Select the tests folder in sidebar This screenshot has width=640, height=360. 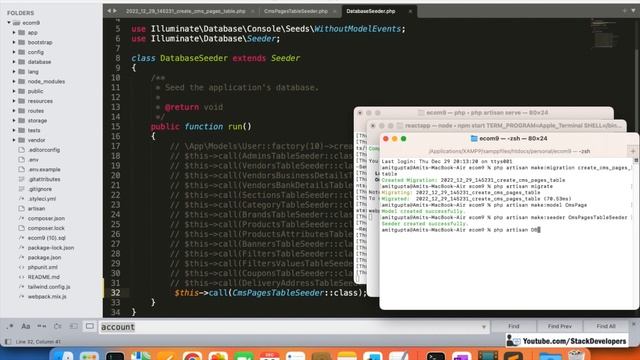34,131
